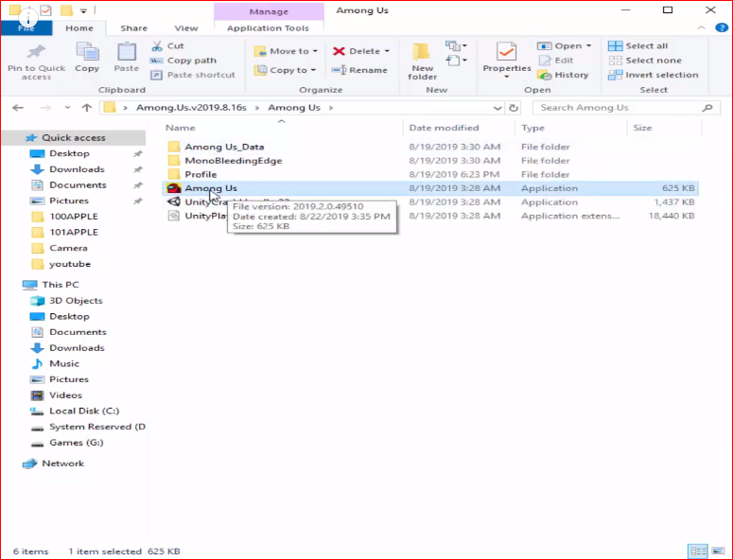Open recent locations dropdown arrow
The image size is (733, 560).
67,108
